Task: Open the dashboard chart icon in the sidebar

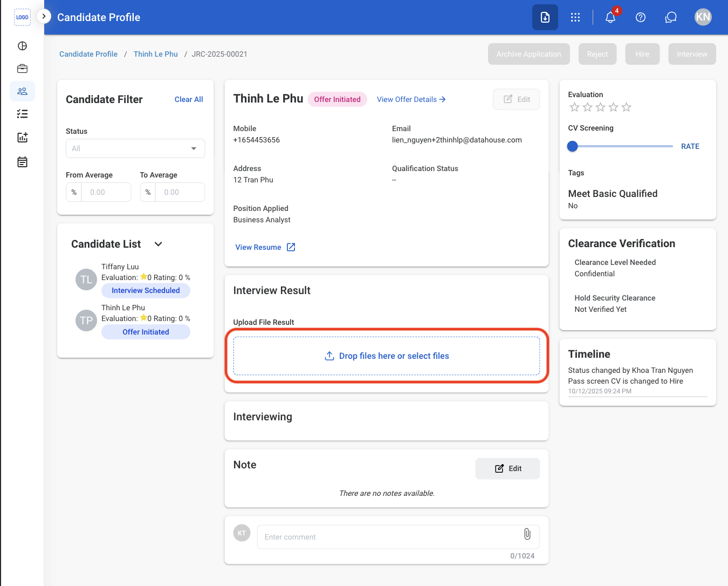Action: click(x=22, y=46)
